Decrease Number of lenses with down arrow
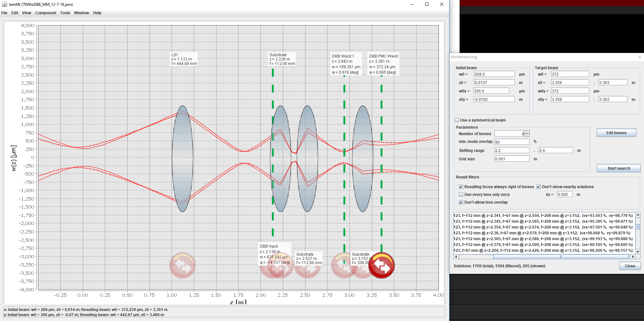The image size is (644, 321). coord(527,135)
